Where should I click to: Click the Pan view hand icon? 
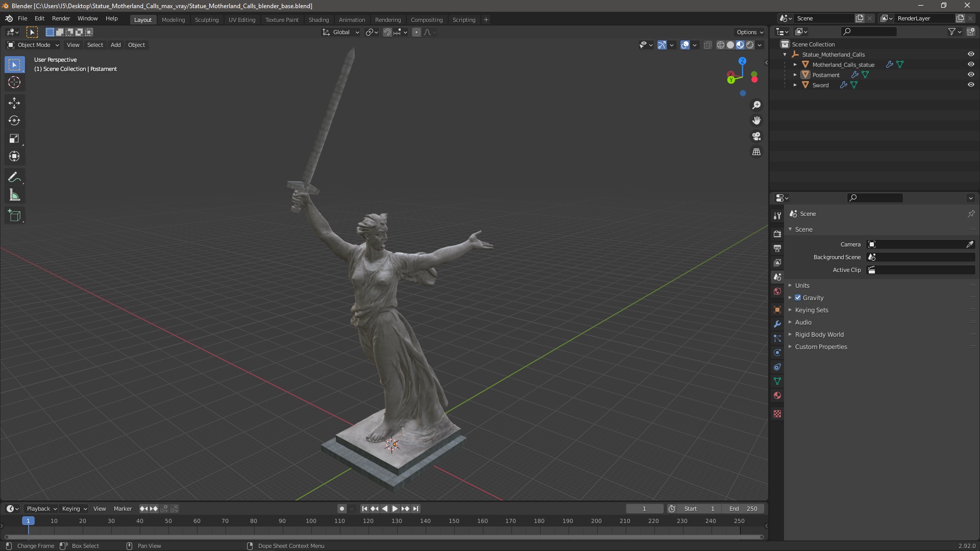coord(756,120)
